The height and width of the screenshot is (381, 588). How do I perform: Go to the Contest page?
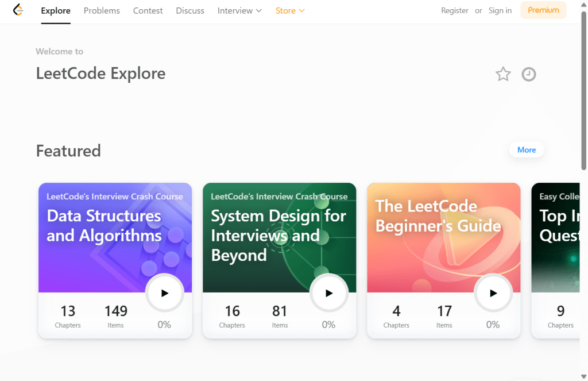148,10
